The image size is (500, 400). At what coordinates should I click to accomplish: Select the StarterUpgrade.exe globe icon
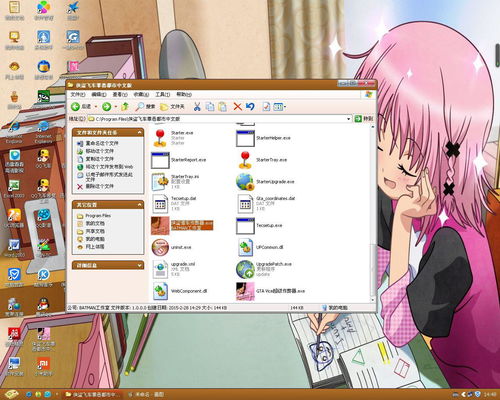coord(245,182)
